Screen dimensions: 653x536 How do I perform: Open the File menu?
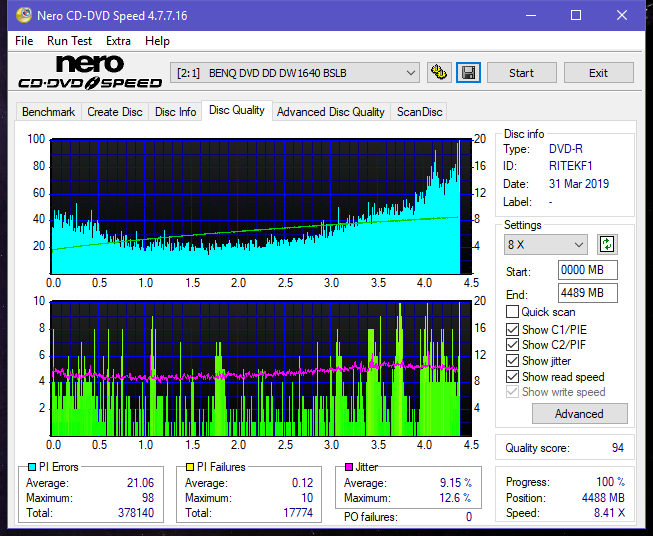24,41
